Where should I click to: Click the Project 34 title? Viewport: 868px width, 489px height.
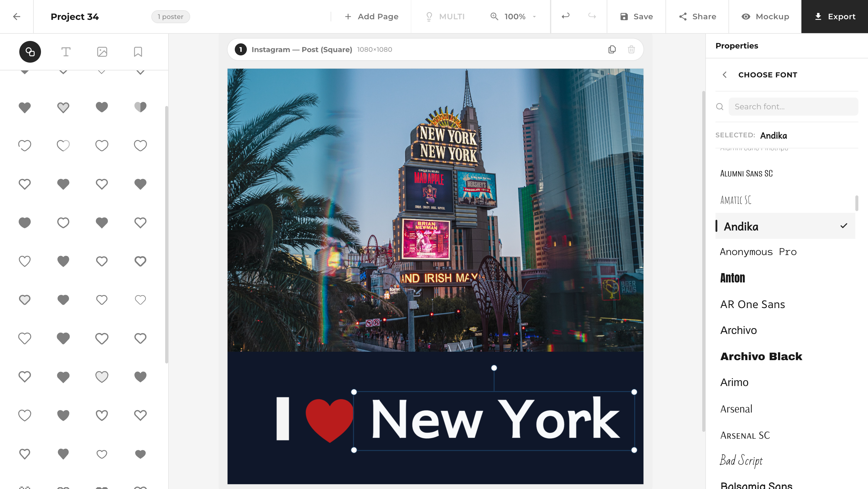click(x=75, y=17)
